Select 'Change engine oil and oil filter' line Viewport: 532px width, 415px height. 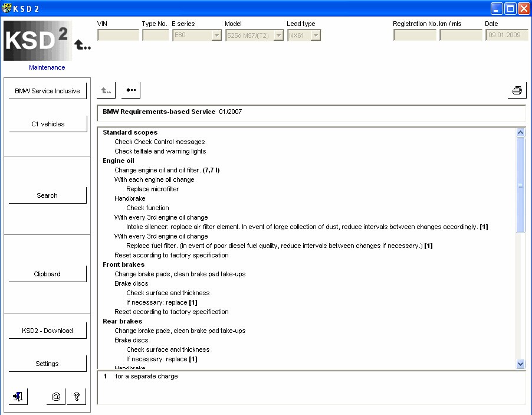pos(167,170)
